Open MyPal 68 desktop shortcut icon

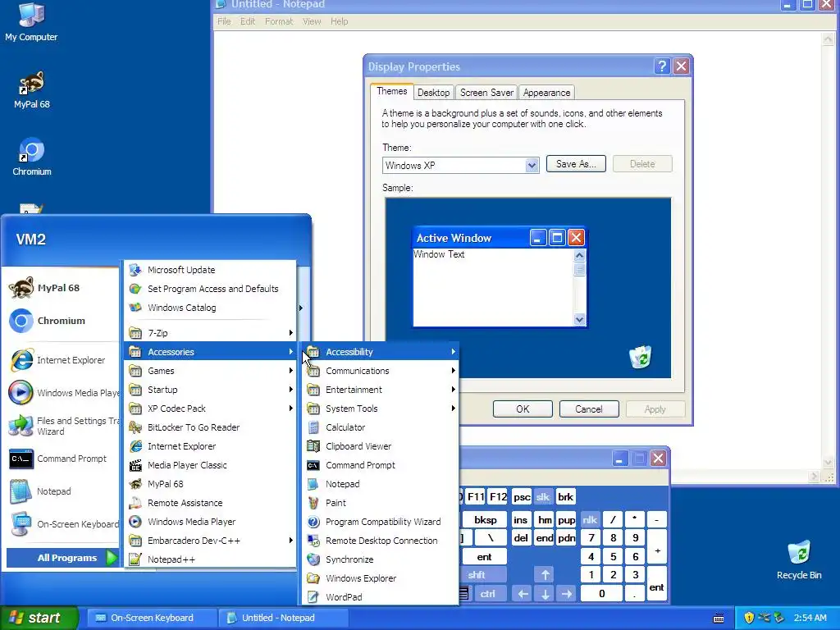32,90
